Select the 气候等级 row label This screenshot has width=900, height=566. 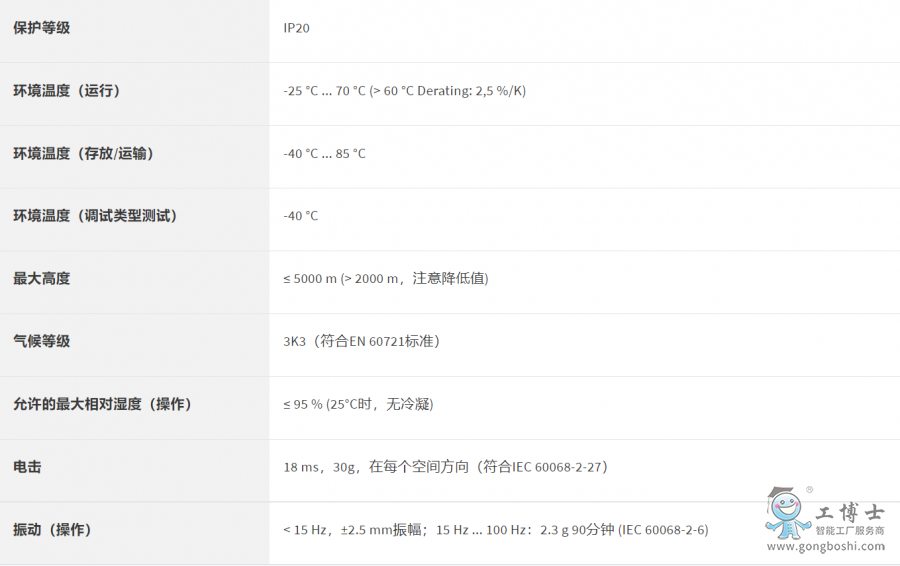[42, 342]
